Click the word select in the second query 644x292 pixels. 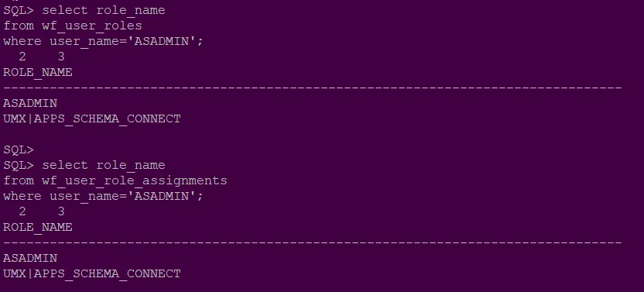pos(65,165)
